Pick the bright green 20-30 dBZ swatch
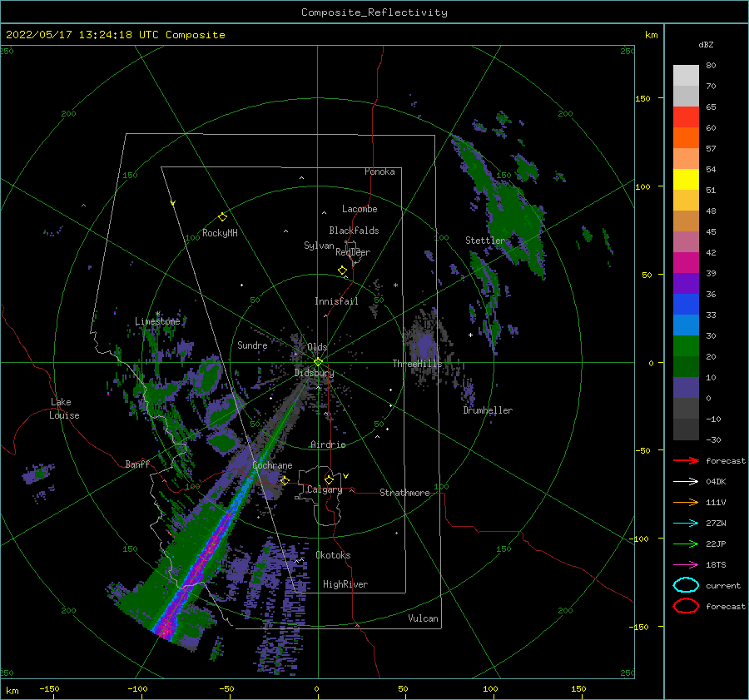Screen dimensions: 749x700 [686, 346]
